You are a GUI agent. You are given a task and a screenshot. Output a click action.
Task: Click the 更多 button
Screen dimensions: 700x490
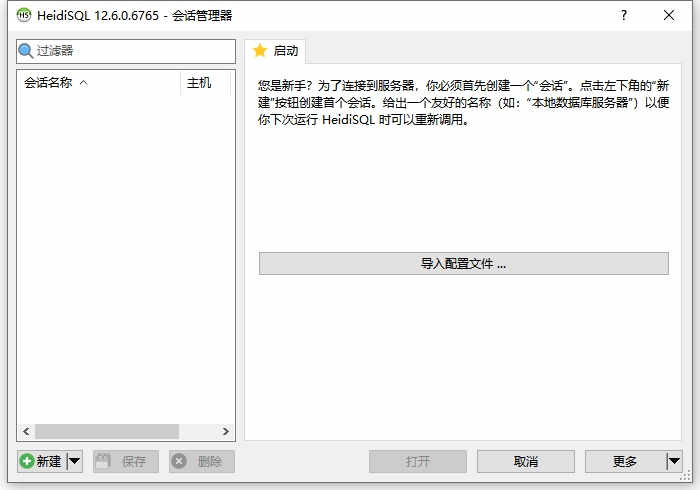625,461
